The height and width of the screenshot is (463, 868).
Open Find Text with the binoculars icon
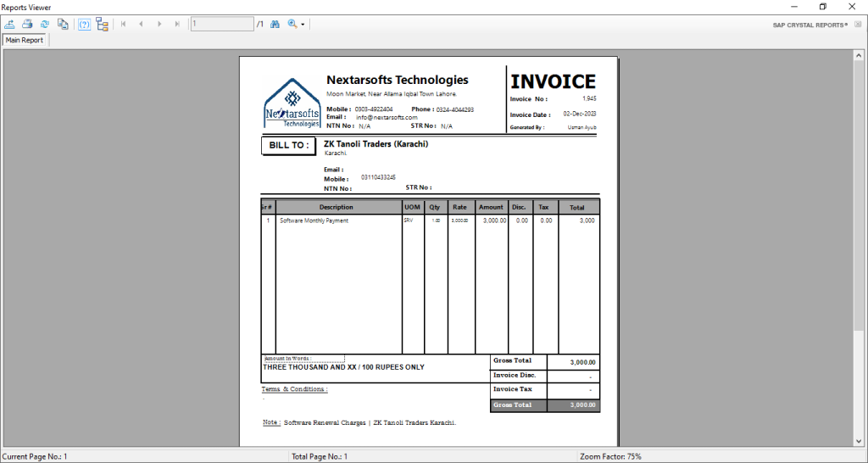point(275,24)
